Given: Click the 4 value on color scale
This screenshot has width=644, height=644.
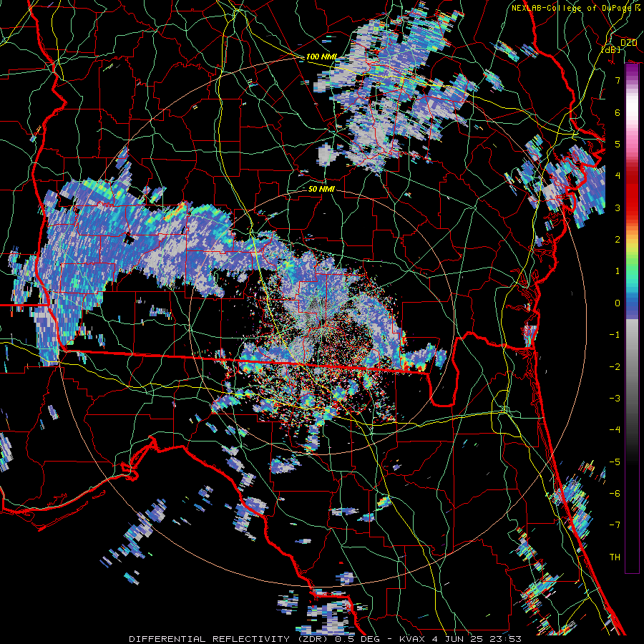Looking at the screenshot, I should click(x=618, y=176).
